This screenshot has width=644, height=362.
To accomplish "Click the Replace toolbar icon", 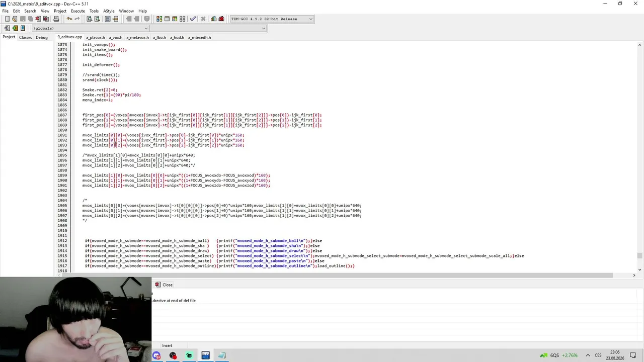I will pos(97,19).
